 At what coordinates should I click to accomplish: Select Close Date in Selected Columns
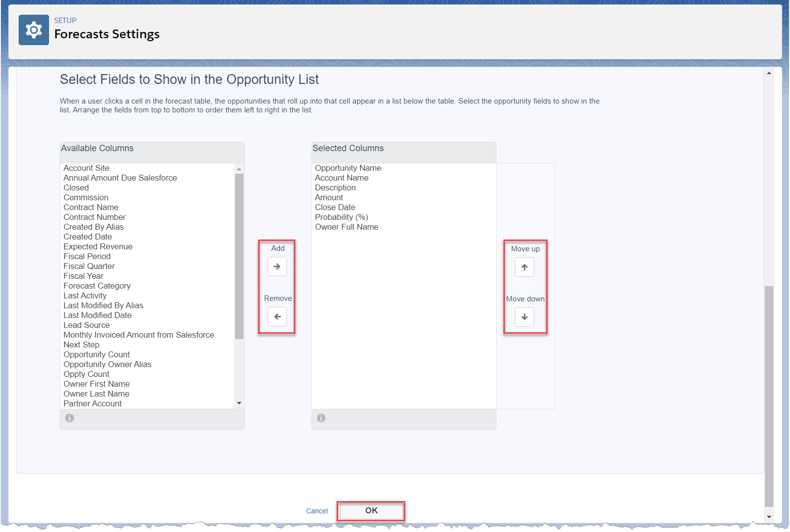pyautogui.click(x=335, y=207)
